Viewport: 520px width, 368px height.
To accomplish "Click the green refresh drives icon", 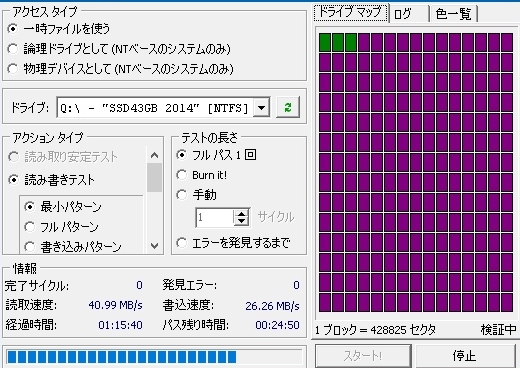I will (288, 107).
